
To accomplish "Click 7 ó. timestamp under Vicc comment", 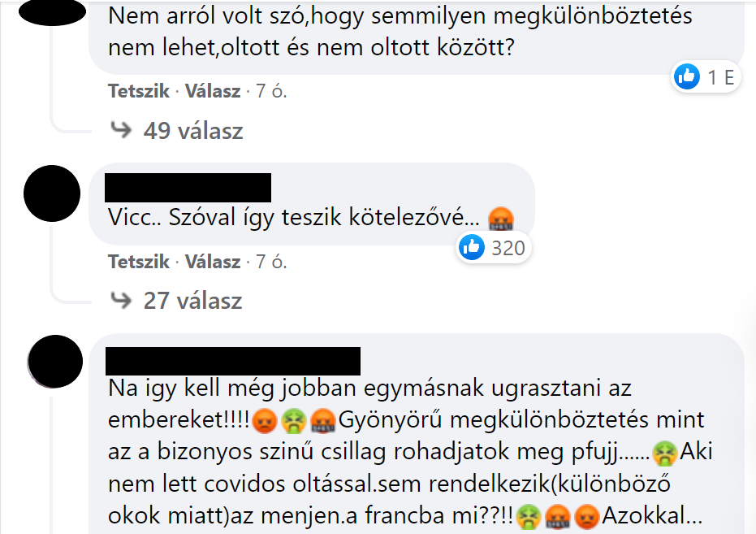I will (x=271, y=262).
